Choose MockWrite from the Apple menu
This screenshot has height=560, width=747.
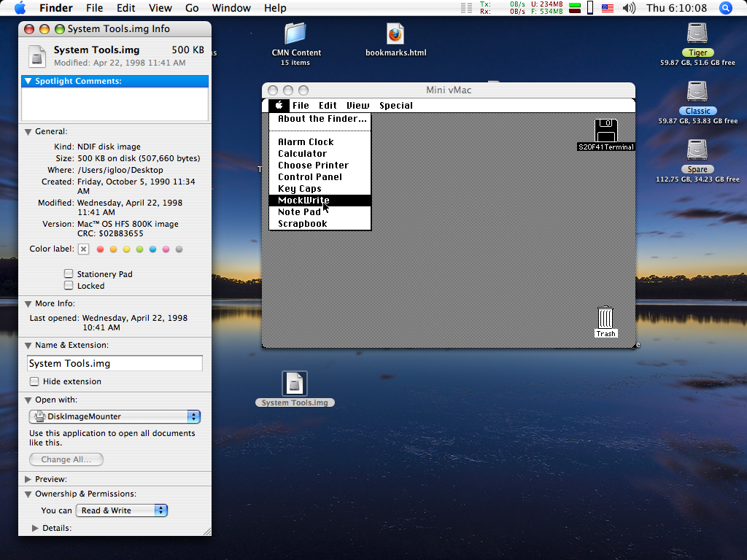click(x=320, y=201)
